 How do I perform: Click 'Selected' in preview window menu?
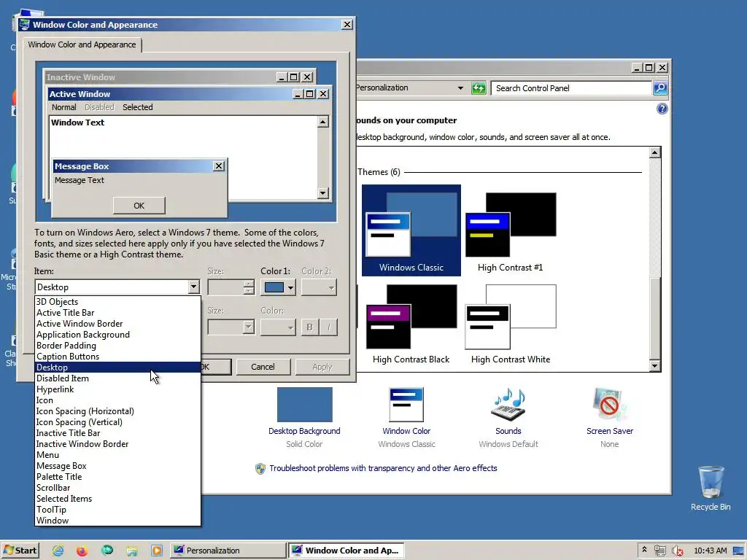click(x=138, y=108)
